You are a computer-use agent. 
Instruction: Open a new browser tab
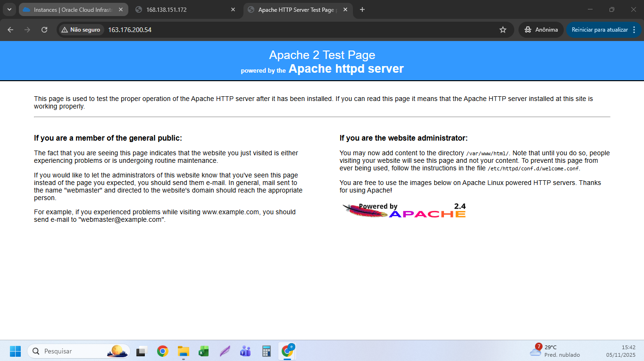pos(362,9)
